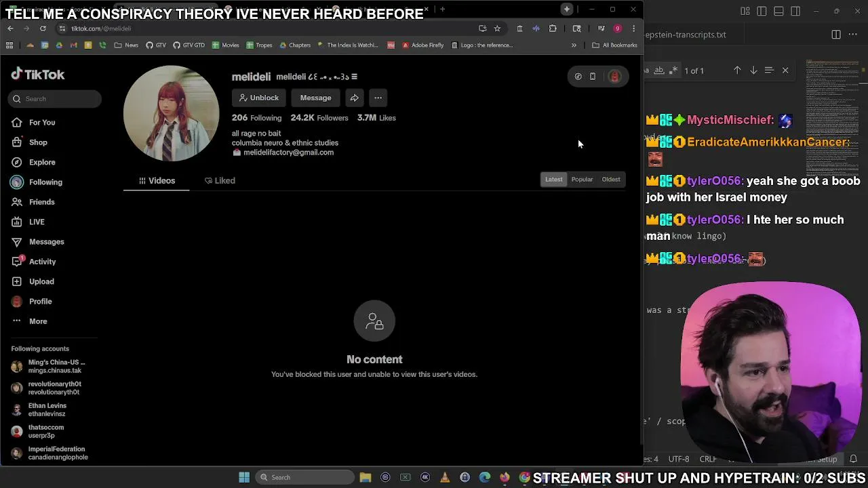This screenshot has width=868, height=488.
Task: Split the editor to the right
Action: (836, 35)
